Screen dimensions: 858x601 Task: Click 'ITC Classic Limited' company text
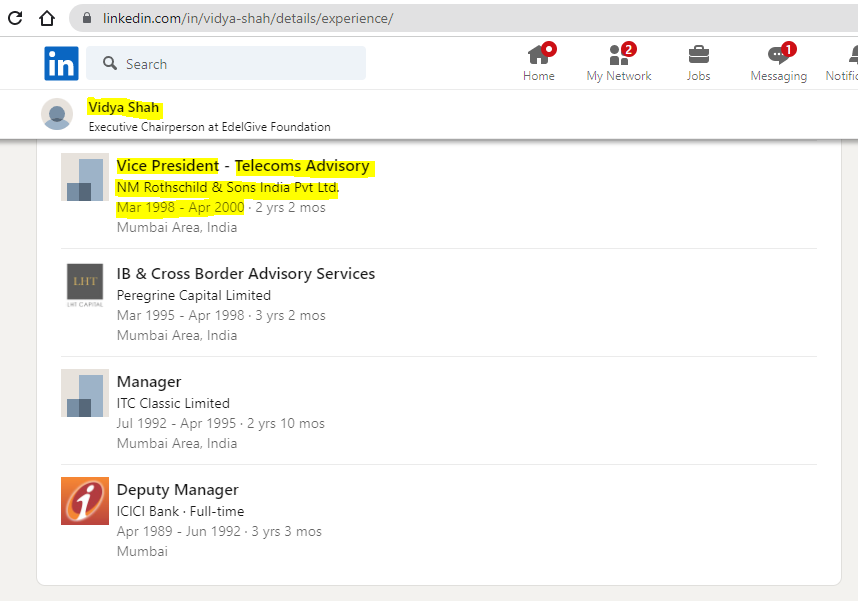click(x=173, y=403)
